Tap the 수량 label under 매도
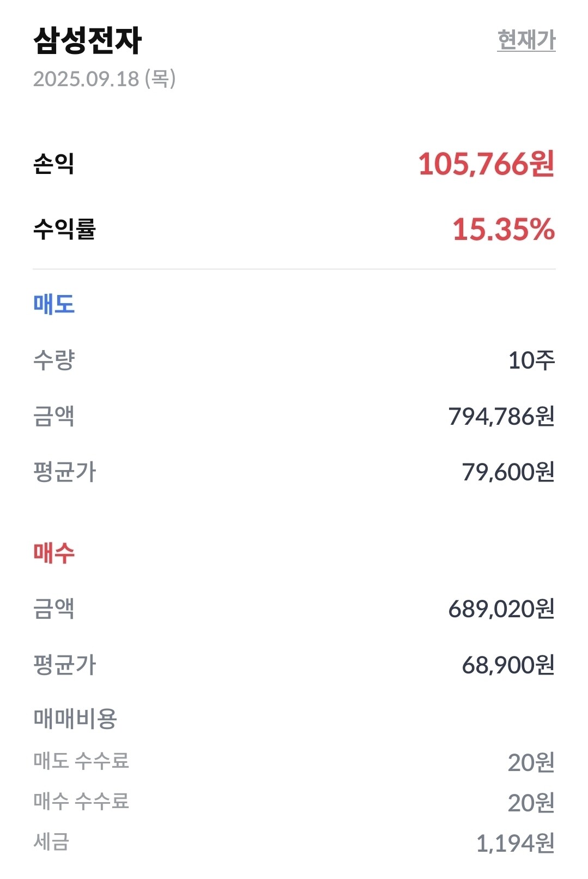 [54, 360]
